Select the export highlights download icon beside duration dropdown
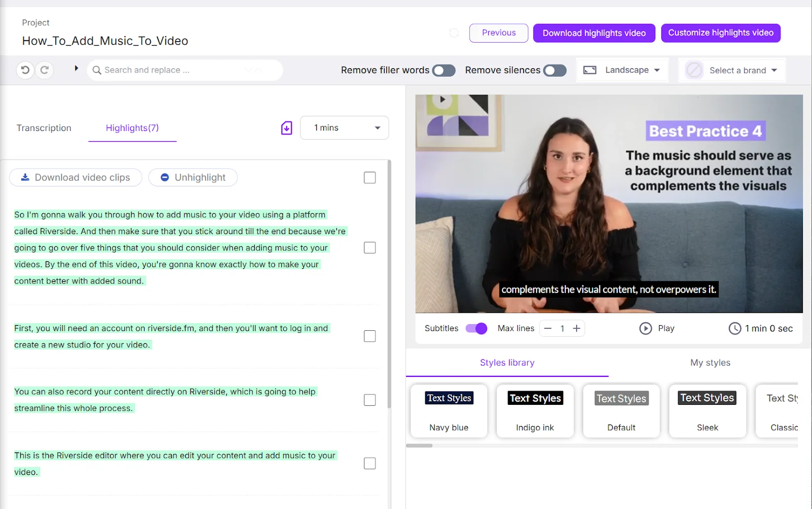Image resolution: width=812 pixels, height=509 pixels. click(286, 128)
